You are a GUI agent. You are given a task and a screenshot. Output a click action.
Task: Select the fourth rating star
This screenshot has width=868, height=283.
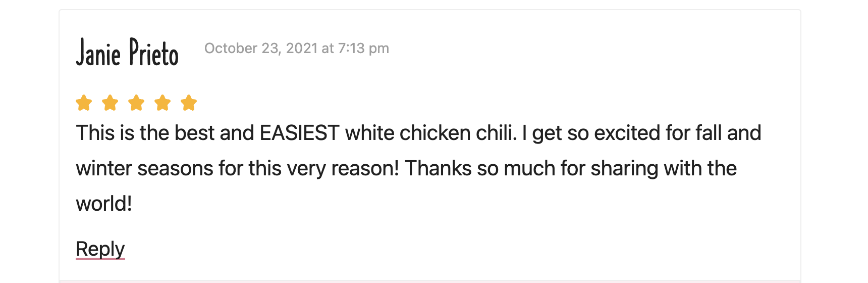162,103
